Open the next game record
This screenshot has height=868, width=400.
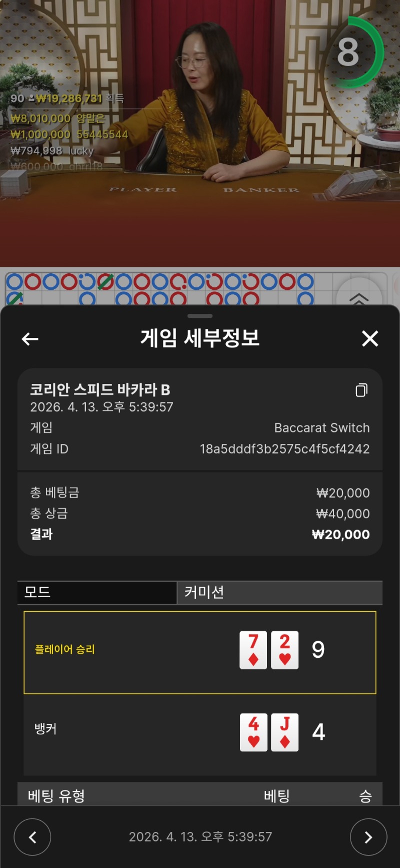tap(368, 837)
